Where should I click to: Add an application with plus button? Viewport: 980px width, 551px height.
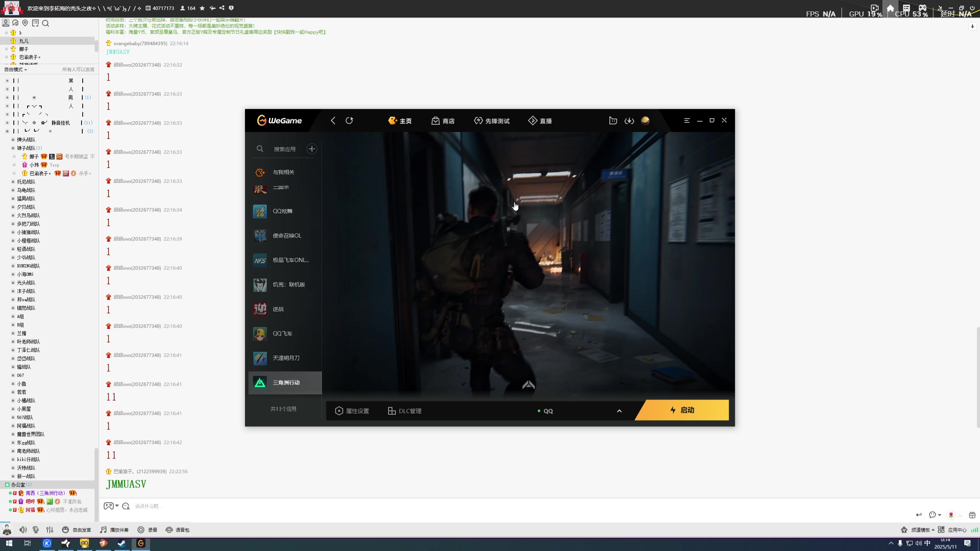pyautogui.click(x=312, y=149)
